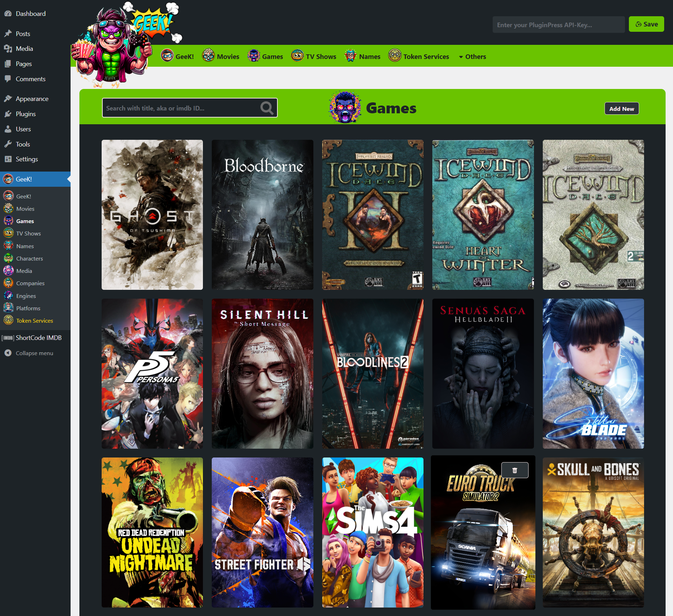
Task: Click the Plugins plug icon
Action: tap(8, 114)
